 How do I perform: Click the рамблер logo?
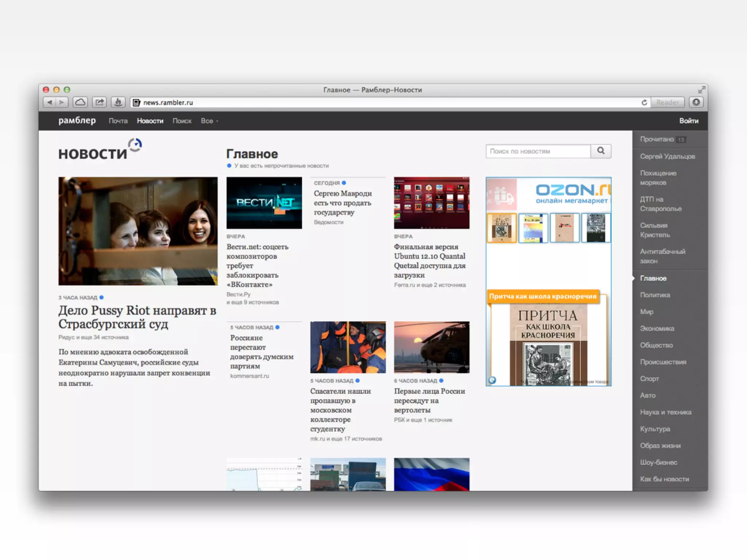(77, 120)
